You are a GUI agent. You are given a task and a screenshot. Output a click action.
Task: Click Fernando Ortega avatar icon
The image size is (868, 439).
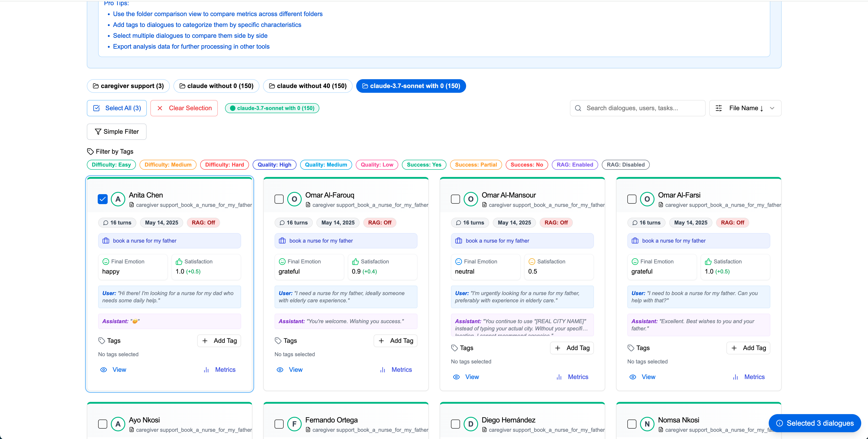[x=294, y=424]
